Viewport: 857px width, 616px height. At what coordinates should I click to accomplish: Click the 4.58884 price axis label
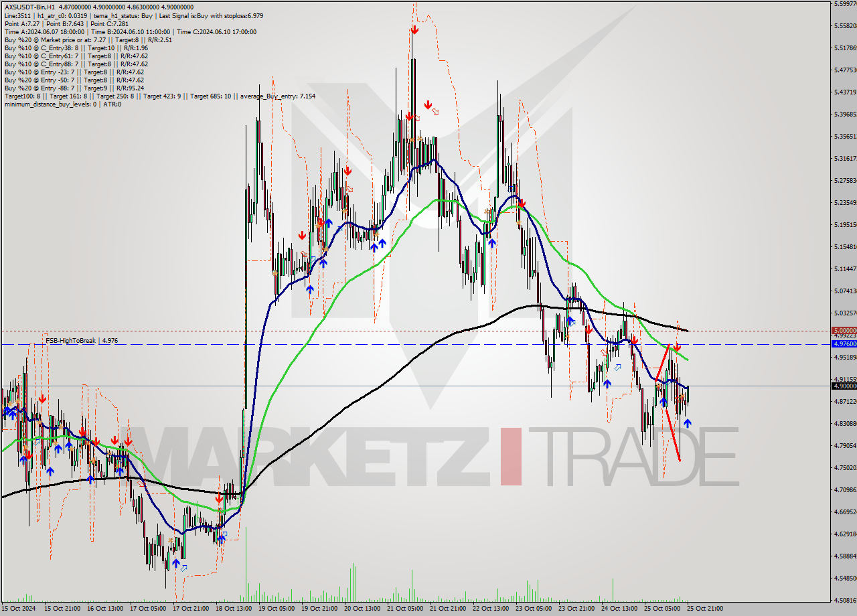[x=845, y=556]
